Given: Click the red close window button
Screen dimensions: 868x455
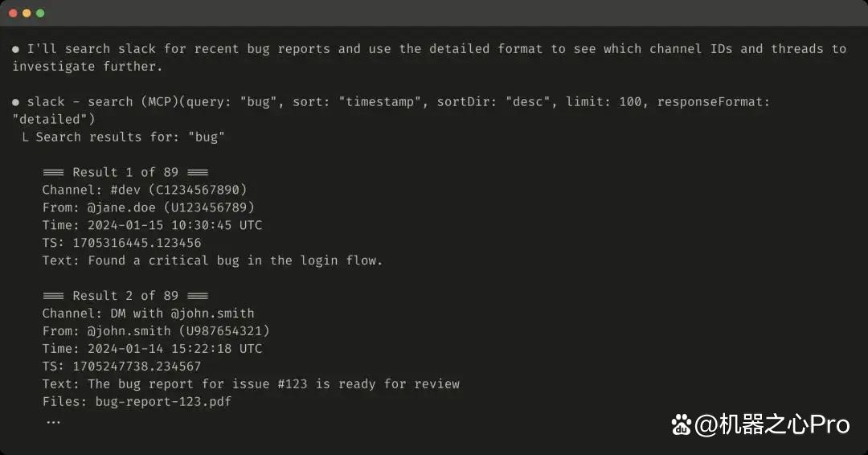Looking at the screenshot, I should tap(14, 13).
